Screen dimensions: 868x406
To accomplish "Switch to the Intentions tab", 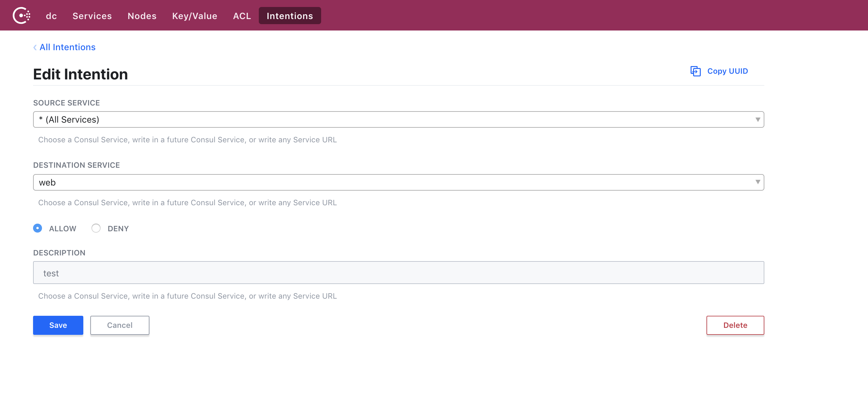I will click(x=290, y=16).
